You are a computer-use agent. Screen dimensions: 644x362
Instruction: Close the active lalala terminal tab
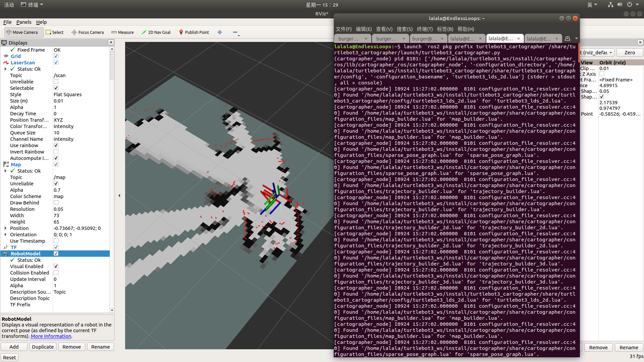[x=519, y=39]
